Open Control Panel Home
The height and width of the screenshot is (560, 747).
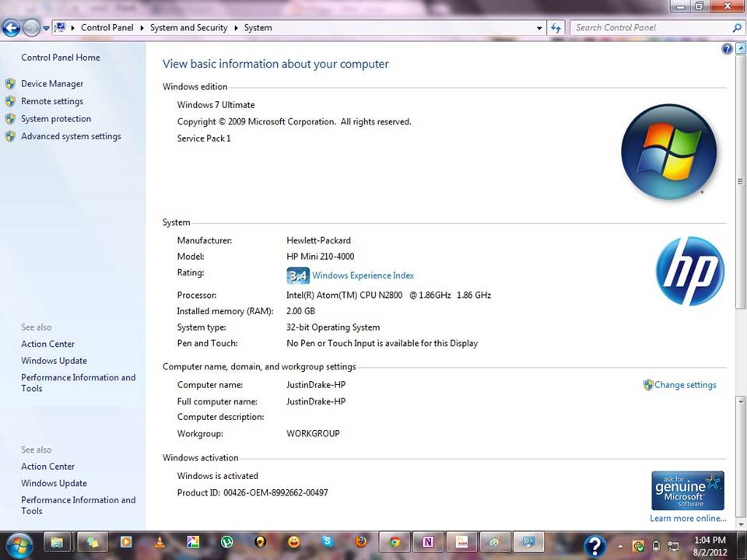(61, 58)
